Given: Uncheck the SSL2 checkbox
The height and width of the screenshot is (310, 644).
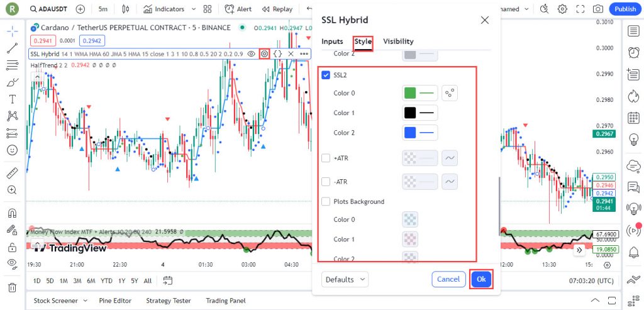Looking at the screenshot, I should [326, 75].
